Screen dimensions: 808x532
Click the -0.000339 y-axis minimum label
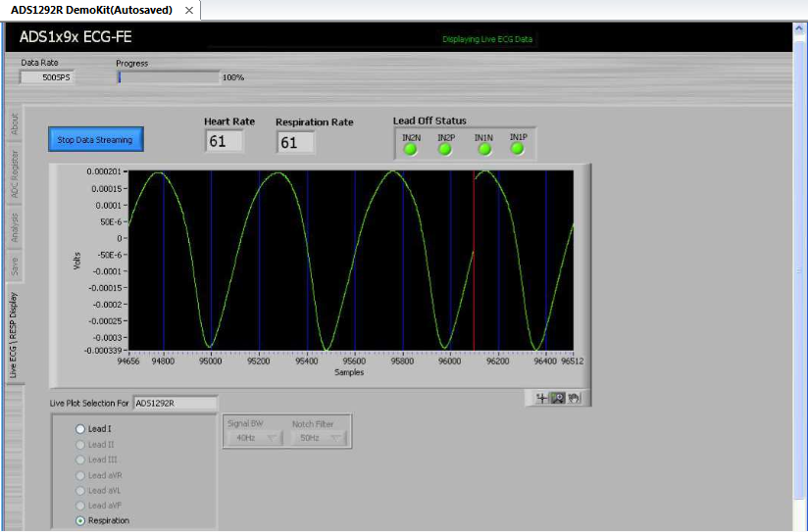coord(103,351)
